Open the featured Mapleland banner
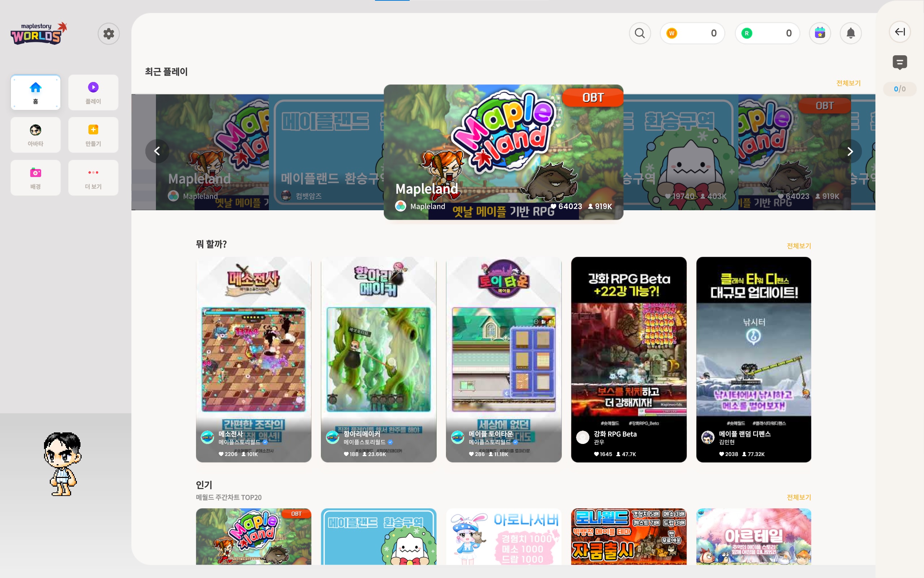The image size is (924, 578). [503, 152]
